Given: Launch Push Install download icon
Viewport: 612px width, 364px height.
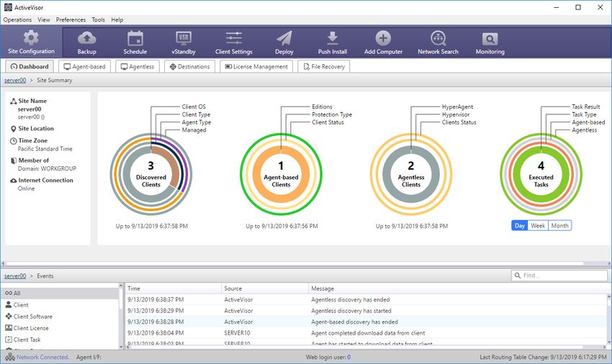Looking at the screenshot, I should (332, 38).
